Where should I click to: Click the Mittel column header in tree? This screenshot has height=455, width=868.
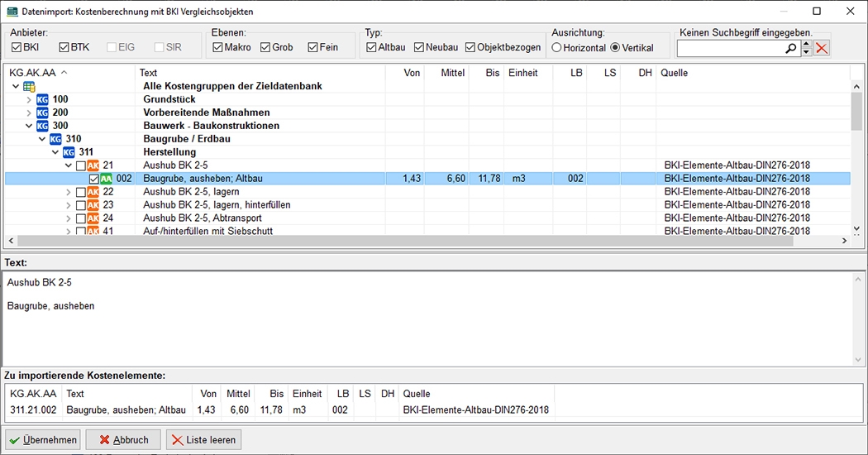point(446,73)
